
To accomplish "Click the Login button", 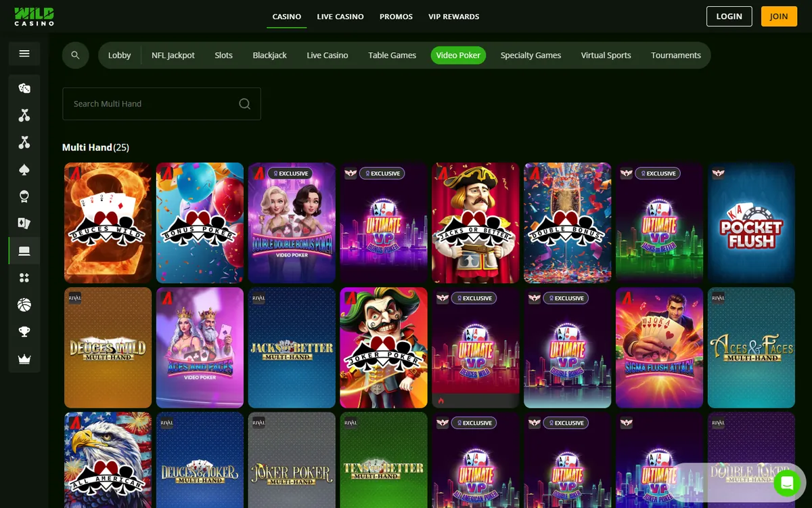I will [x=729, y=16].
